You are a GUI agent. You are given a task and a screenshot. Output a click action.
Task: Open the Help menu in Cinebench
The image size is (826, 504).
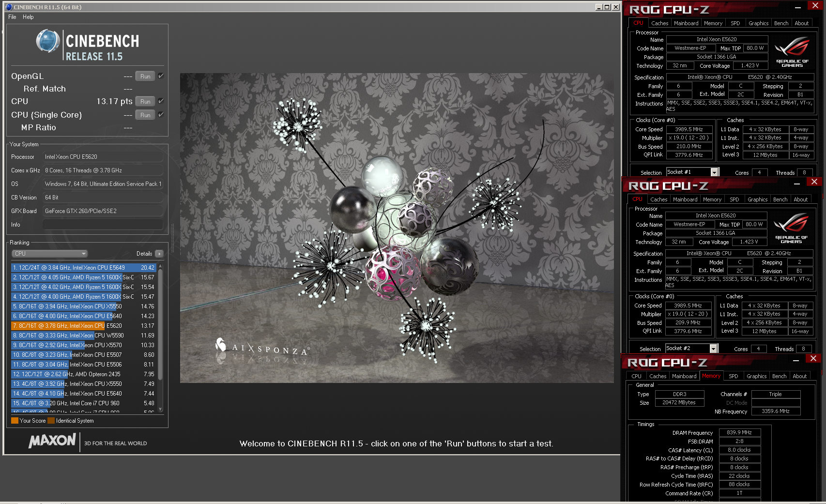[28, 17]
